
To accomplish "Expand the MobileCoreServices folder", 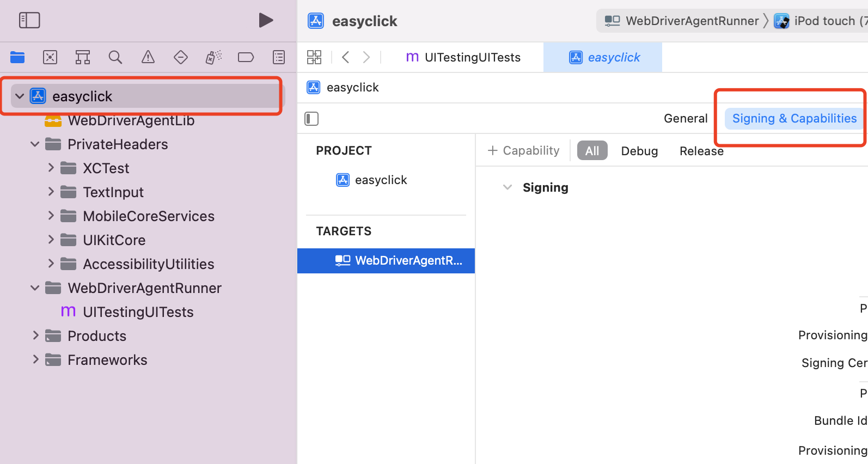I will tap(51, 216).
